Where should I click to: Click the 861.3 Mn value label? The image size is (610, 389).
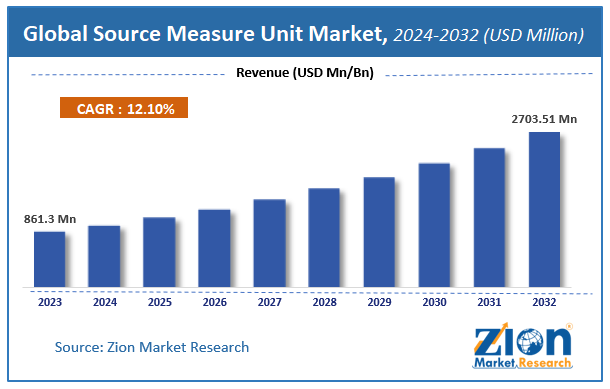tap(50, 219)
